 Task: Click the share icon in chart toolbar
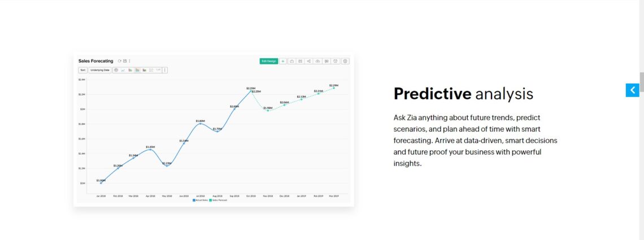pyautogui.click(x=309, y=61)
